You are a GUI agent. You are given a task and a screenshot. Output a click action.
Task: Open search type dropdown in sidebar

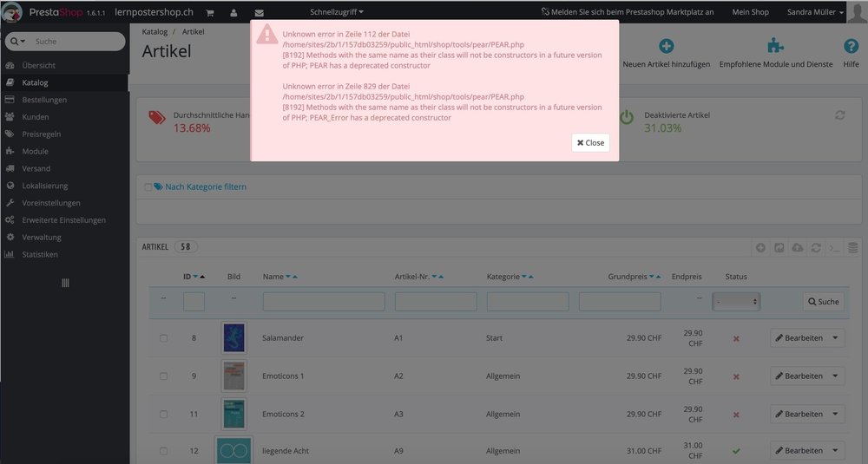tap(17, 42)
